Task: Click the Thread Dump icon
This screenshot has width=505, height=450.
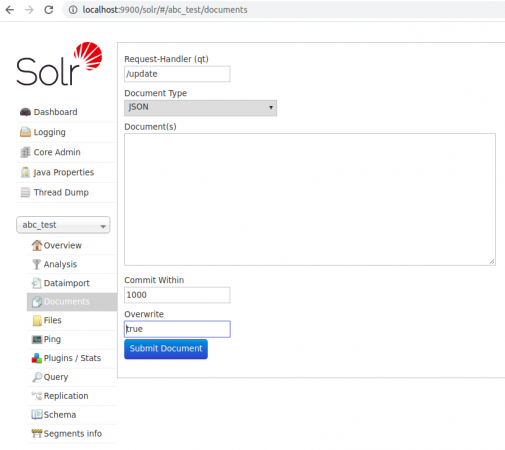Action: click(25, 192)
